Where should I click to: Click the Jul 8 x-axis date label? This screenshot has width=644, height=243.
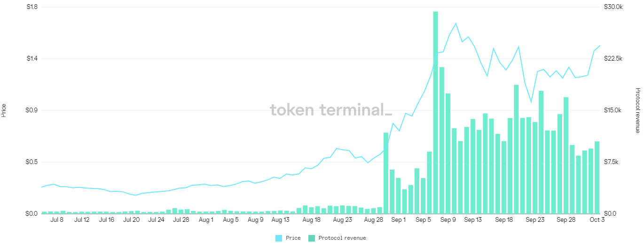(57, 219)
